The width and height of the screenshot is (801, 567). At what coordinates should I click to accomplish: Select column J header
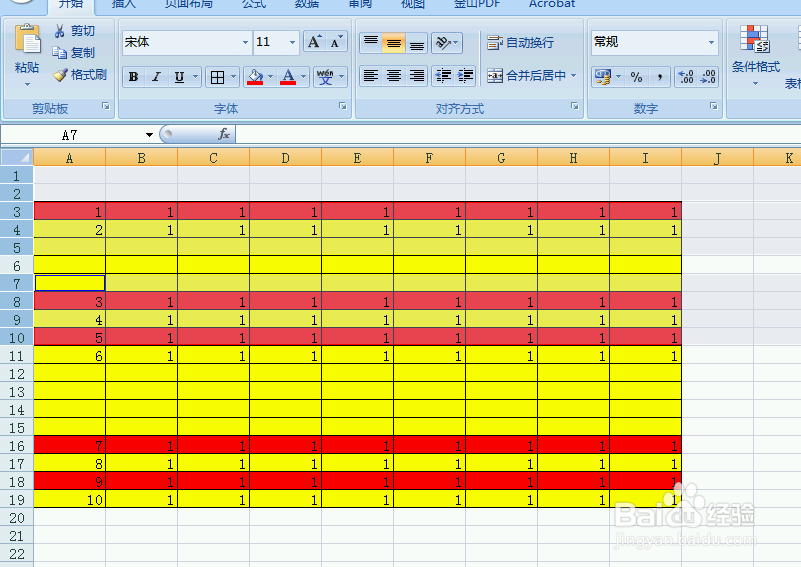(717, 158)
